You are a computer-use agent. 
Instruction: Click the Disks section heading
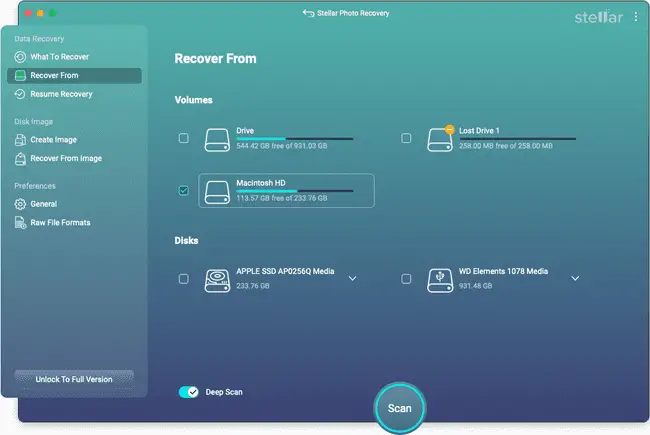(186, 241)
